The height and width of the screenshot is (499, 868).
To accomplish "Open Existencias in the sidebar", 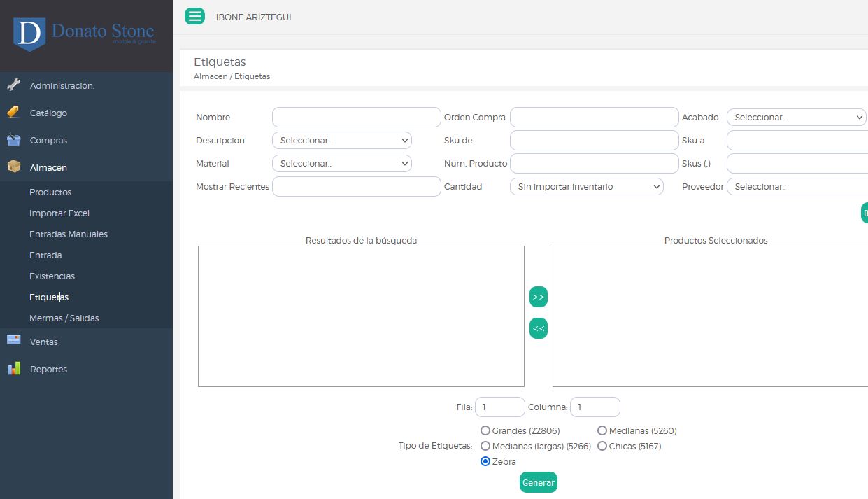I will [52, 276].
